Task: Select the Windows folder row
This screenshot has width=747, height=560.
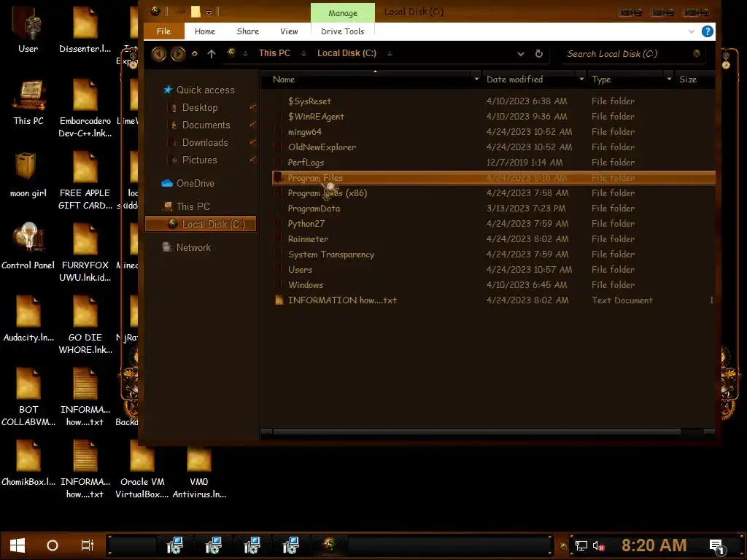Action: (x=494, y=285)
